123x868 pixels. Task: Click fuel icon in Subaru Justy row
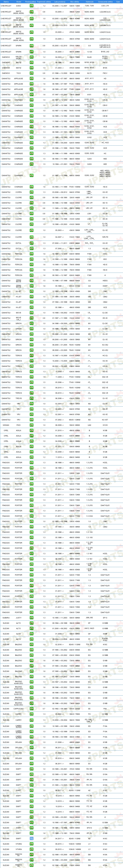[x=31, y=618]
